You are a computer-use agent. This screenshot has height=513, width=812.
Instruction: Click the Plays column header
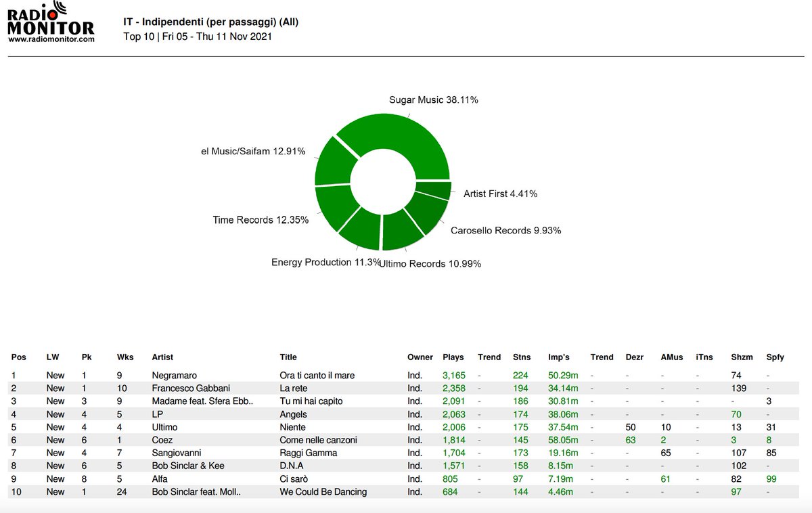453,357
